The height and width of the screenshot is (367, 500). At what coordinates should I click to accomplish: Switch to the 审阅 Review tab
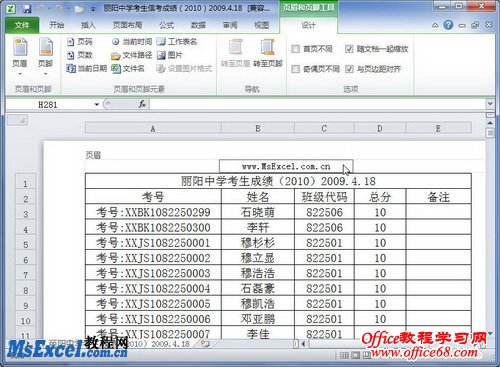click(230, 25)
